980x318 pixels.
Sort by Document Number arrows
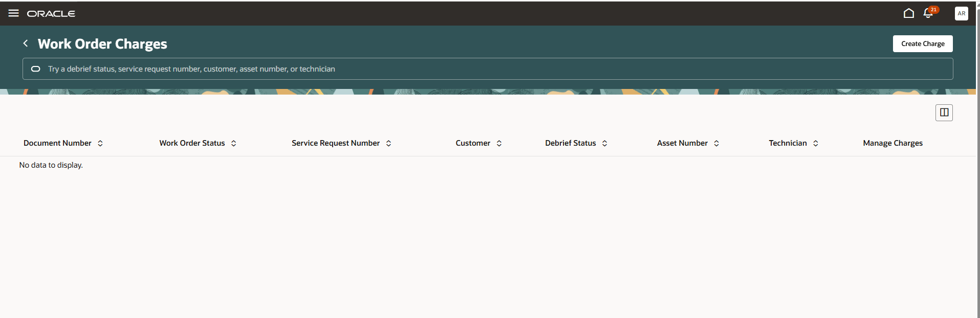click(100, 144)
